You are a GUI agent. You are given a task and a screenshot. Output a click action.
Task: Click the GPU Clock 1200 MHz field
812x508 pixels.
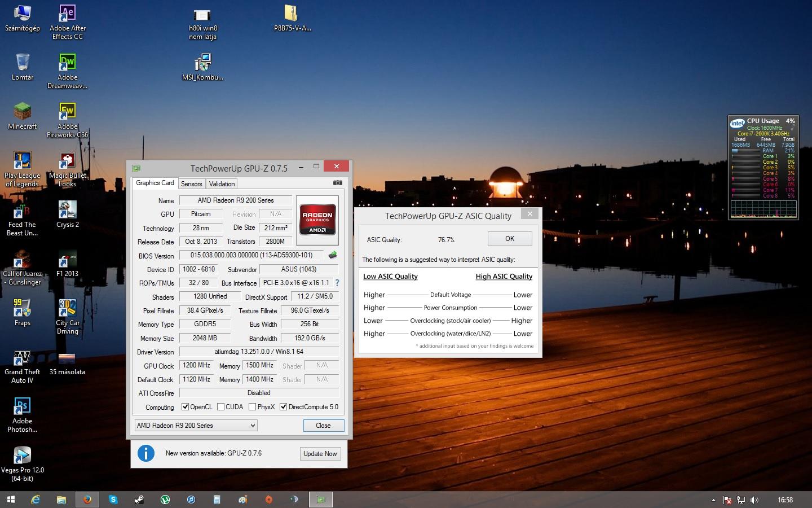[196, 366]
